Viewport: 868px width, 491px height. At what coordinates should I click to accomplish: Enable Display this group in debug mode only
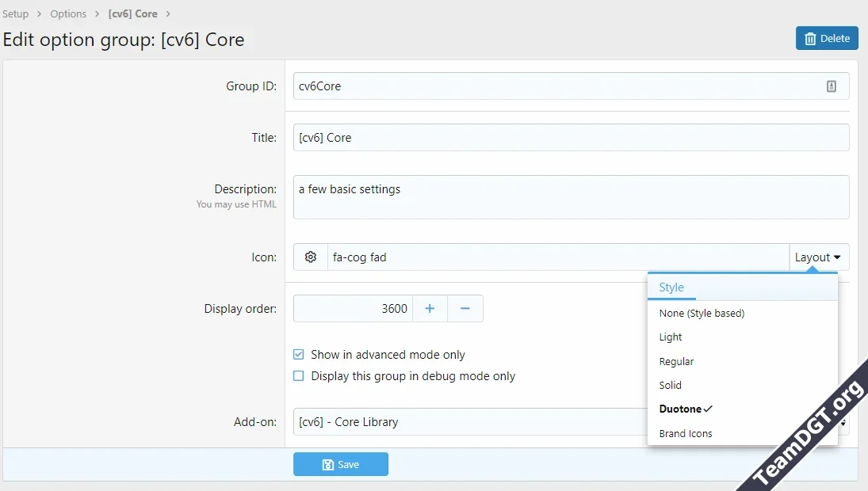point(299,376)
